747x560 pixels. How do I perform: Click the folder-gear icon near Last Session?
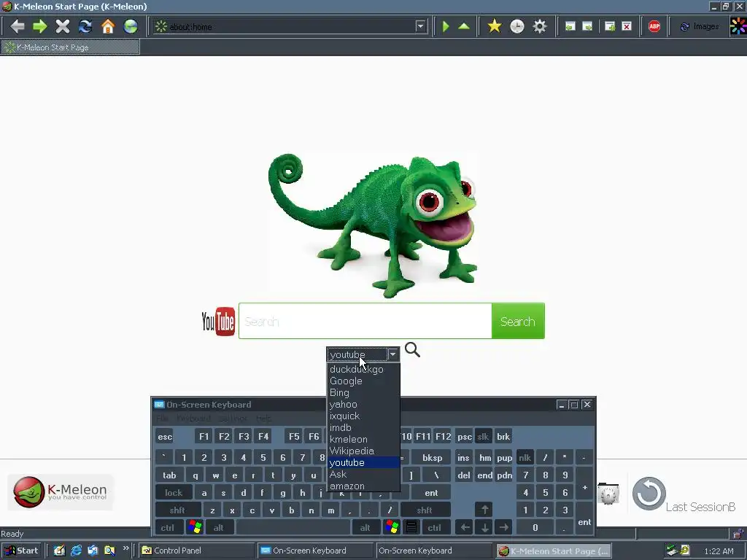pos(608,494)
